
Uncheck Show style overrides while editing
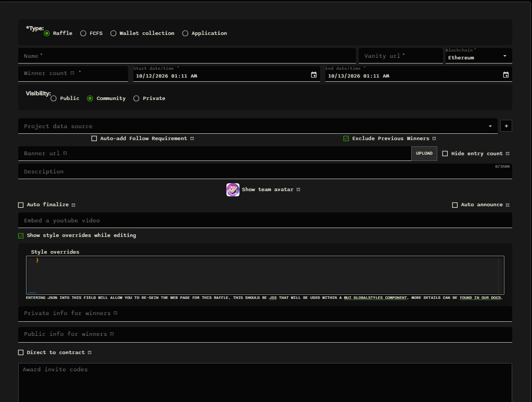(x=21, y=236)
